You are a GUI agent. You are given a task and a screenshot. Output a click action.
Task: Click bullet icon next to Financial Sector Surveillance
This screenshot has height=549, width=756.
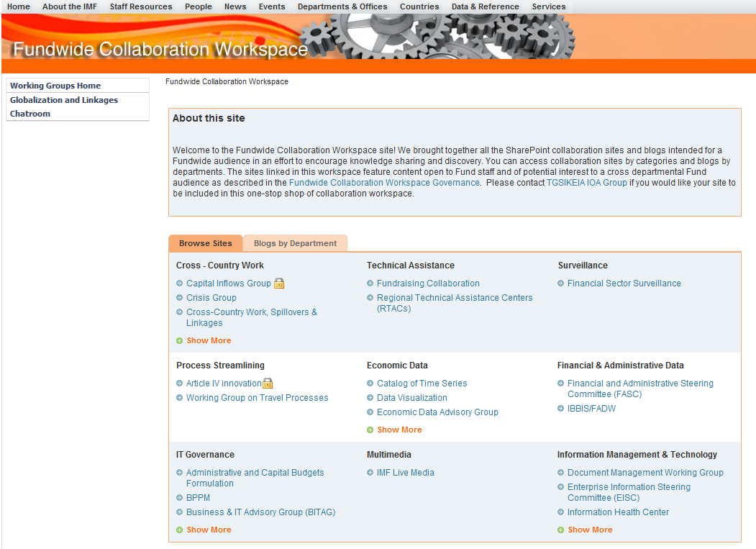tap(560, 283)
